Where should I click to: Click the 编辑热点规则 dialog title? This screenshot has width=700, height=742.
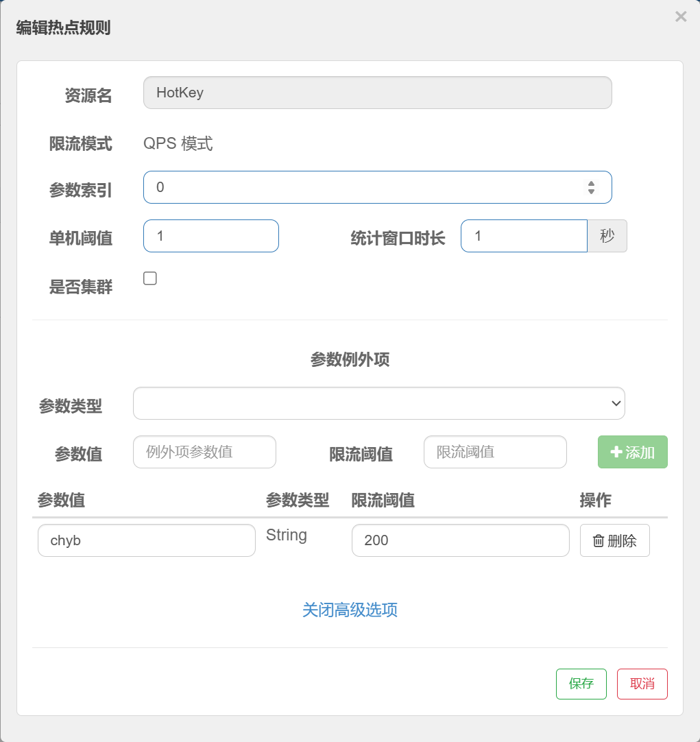tap(63, 27)
